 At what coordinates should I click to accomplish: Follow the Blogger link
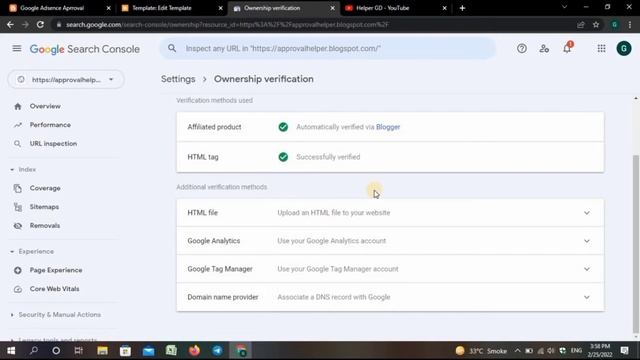coord(388,127)
